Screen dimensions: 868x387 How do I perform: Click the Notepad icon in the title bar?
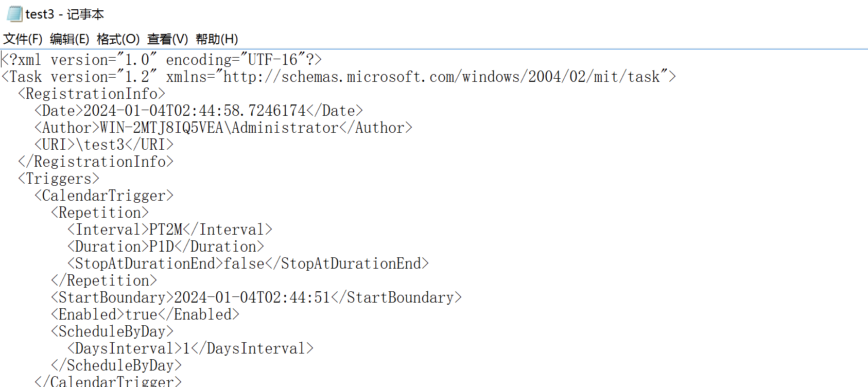click(x=14, y=14)
